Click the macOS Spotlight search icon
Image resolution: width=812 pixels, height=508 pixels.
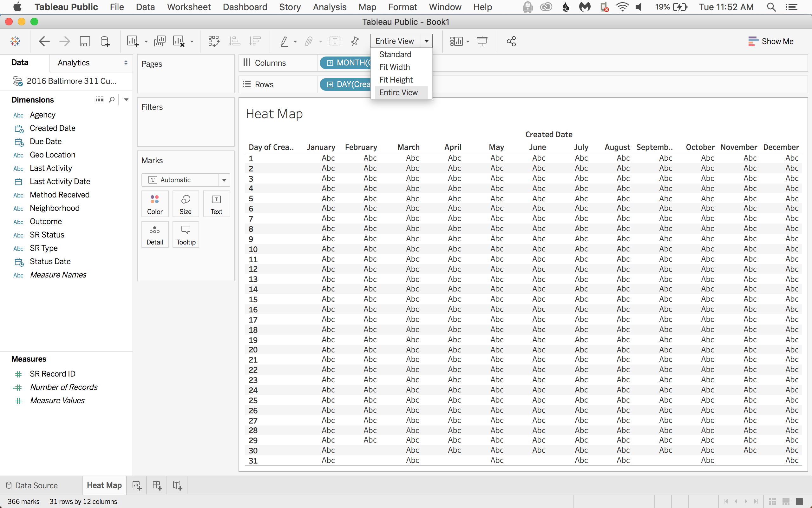coord(771,7)
